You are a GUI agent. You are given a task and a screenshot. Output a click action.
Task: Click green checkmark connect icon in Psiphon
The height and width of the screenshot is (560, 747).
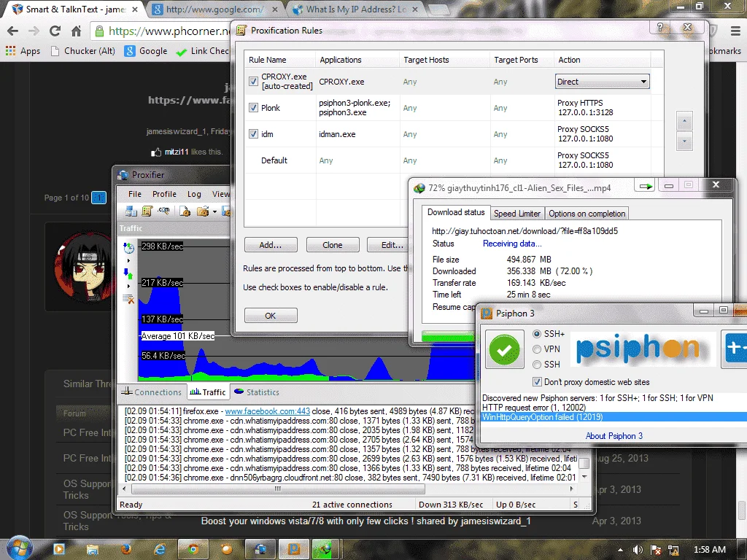(x=505, y=350)
